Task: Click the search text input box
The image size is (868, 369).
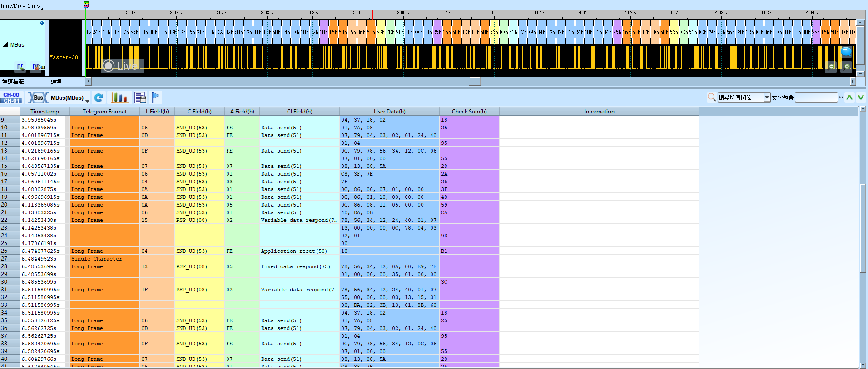Action: pyautogui.click(x=816, y=97)
